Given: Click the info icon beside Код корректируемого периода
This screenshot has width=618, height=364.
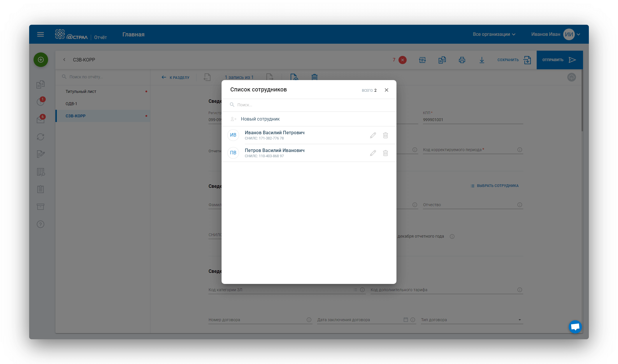Looking at the screenshot, I should pos(520,150).
